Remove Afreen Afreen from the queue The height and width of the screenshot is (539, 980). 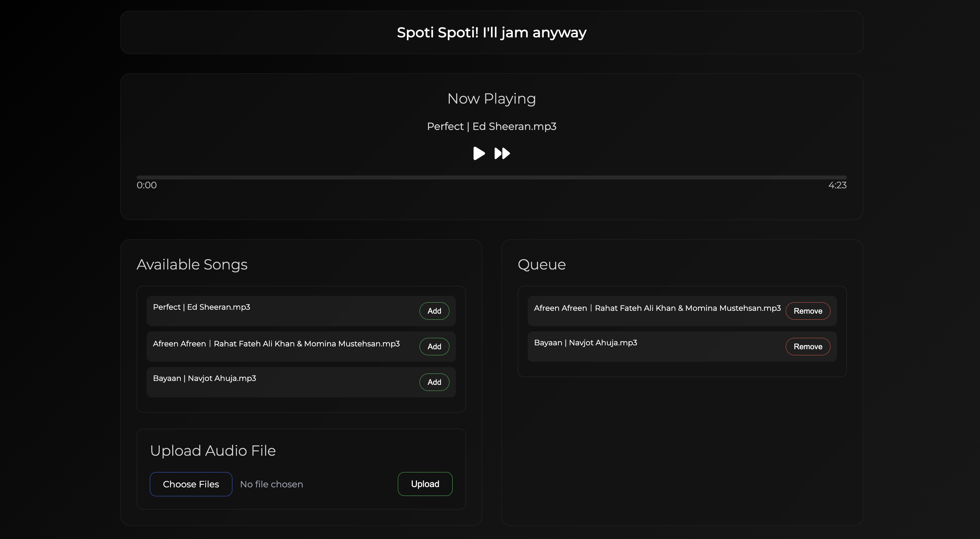807,311
